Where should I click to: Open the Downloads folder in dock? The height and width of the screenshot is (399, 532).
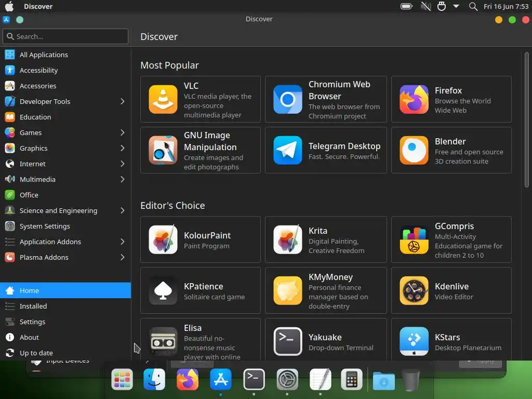tap(384, 381)
